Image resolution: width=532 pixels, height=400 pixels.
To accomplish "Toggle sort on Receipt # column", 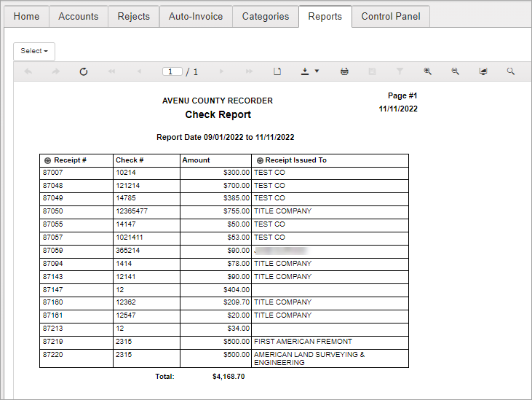I will pyautogui.click(x=47, y=160).
